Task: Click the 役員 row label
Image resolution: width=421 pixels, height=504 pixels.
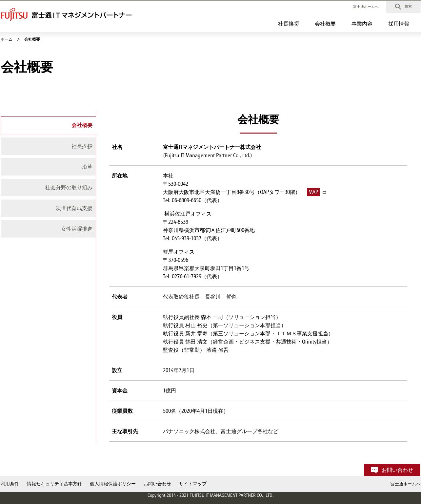Action: point(117,317)
